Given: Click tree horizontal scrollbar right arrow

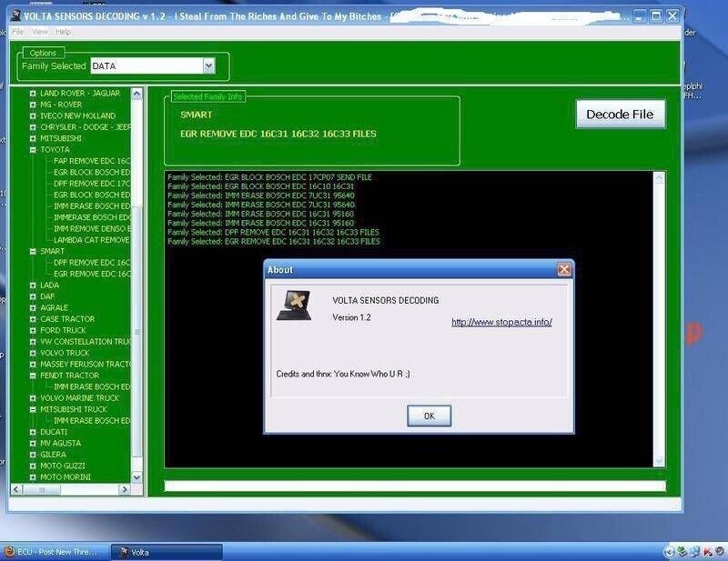Looking at the screenshot, I should pyautogui.click(x=124, y=489).
